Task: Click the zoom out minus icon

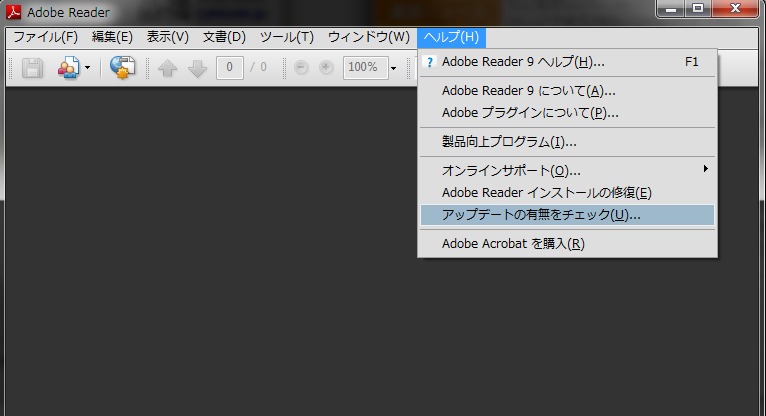Action: [301, 67]
